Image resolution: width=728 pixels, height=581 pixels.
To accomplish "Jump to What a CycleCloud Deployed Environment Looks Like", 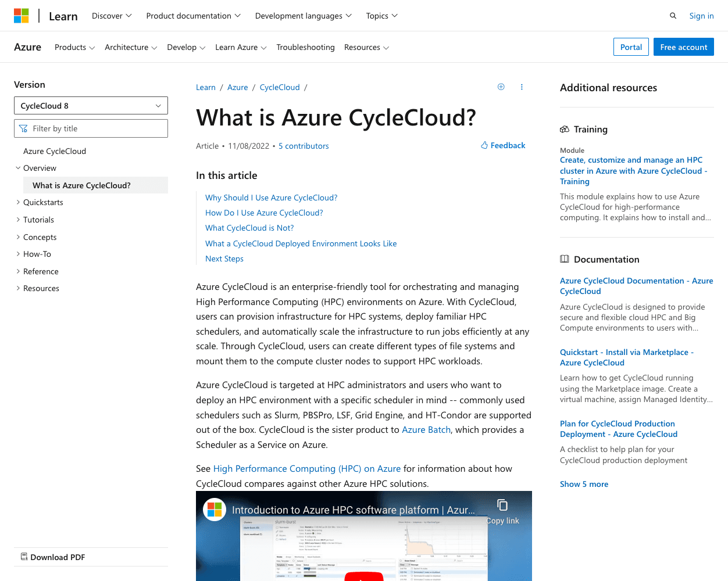I will point(301,243).
